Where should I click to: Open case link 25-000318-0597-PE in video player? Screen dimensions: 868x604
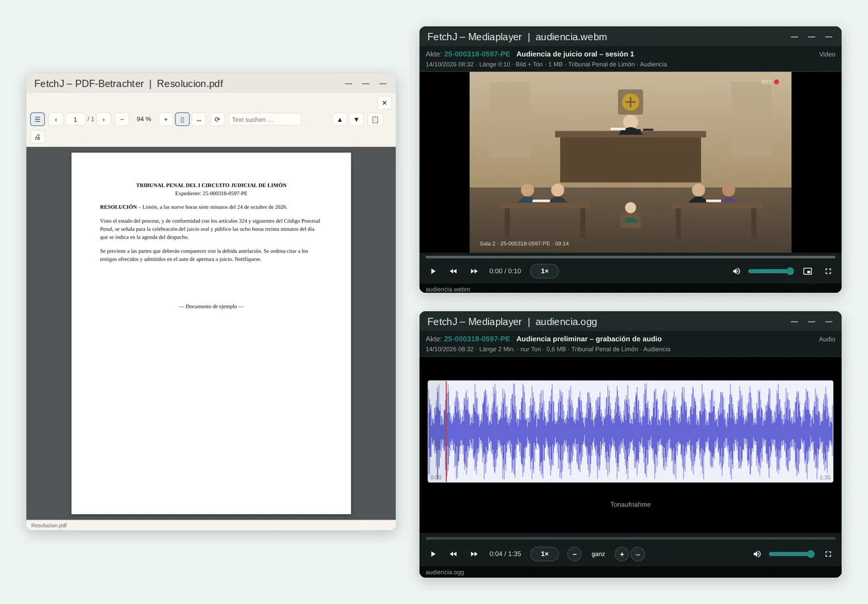pos(476,54)
